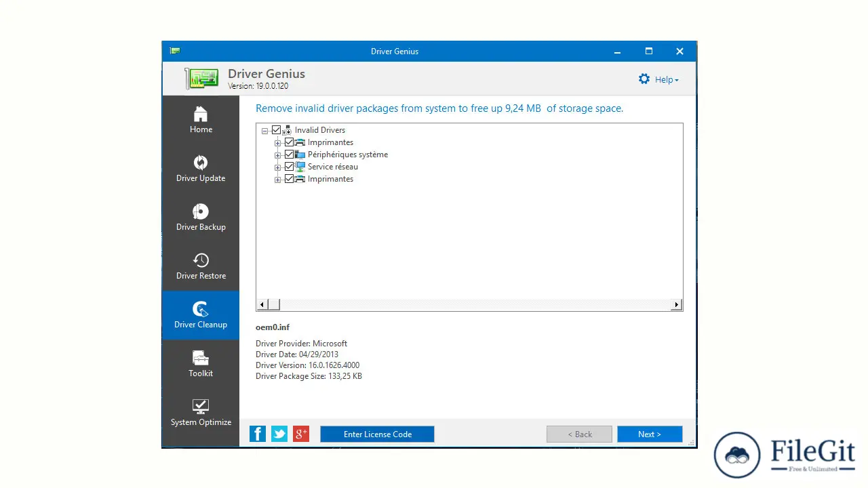Image resolution: width=868 pixels, height=488 pixels.
Task: Click the printer icon below Service réseau
Action: point(300,179)
